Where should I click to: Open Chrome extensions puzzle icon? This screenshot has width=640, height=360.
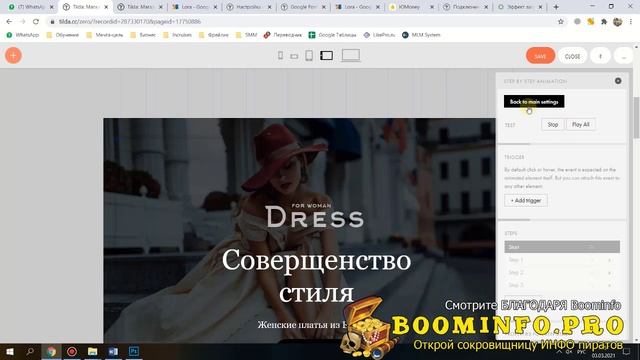pos(604,22)
